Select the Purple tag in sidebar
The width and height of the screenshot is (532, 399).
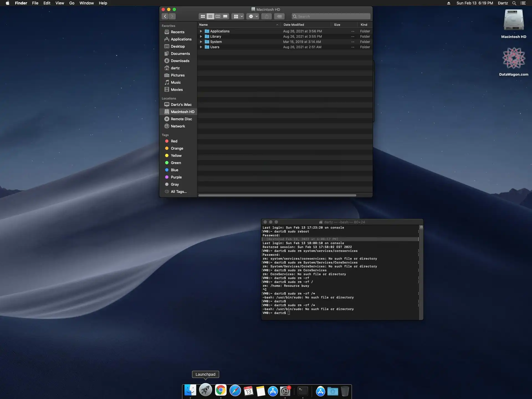[x=176, y=177]
